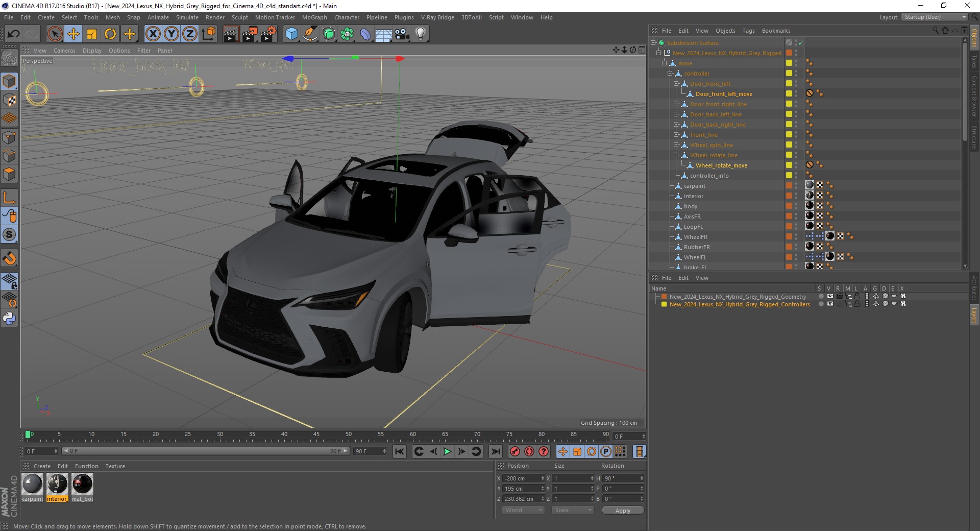Screen dimensions: 980x531
Task: Click the Coordinate System icon
Action: coord(208,34)
